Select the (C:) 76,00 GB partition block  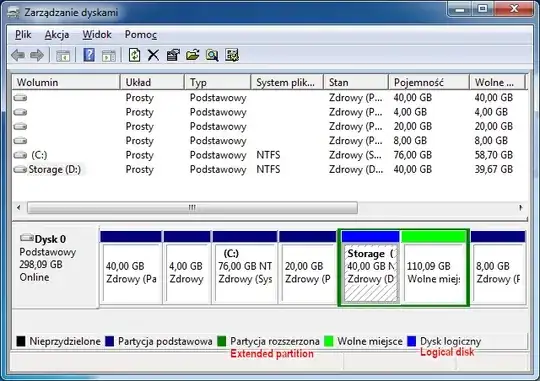(245, 268)
